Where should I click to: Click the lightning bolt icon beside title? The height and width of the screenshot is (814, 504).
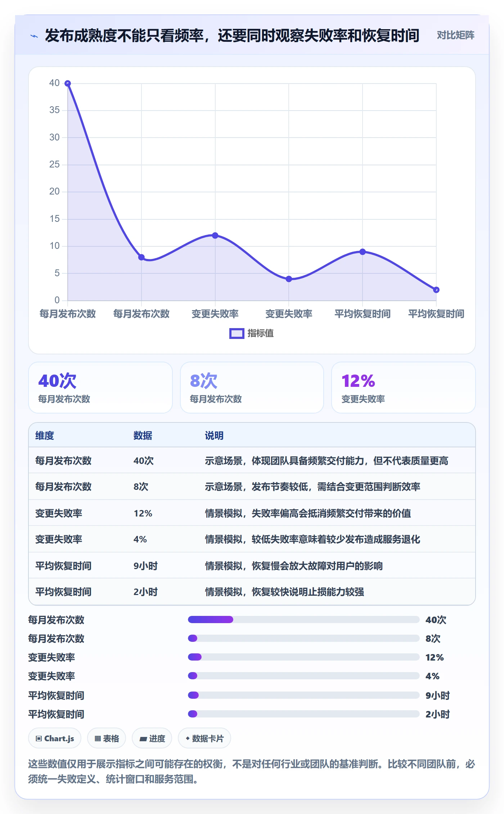pyautogui.click(x=34, y=36)
